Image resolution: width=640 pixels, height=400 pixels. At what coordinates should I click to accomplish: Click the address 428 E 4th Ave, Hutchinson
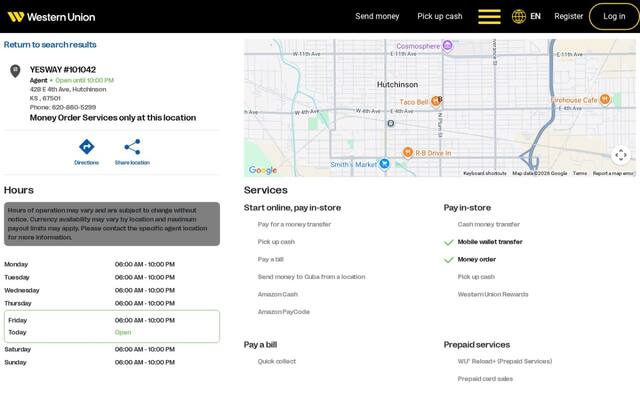pyautogui.click(x=68, y=89)
